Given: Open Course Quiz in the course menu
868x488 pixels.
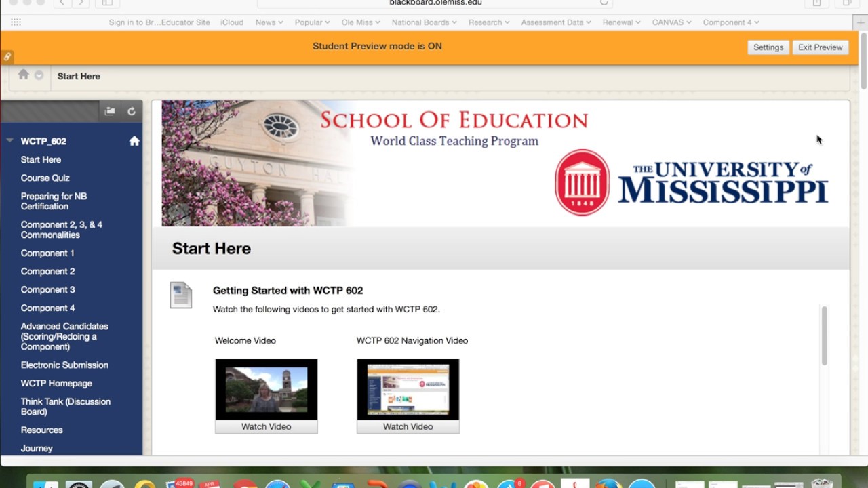Looking at the screenshot, I should click(45, 178).
